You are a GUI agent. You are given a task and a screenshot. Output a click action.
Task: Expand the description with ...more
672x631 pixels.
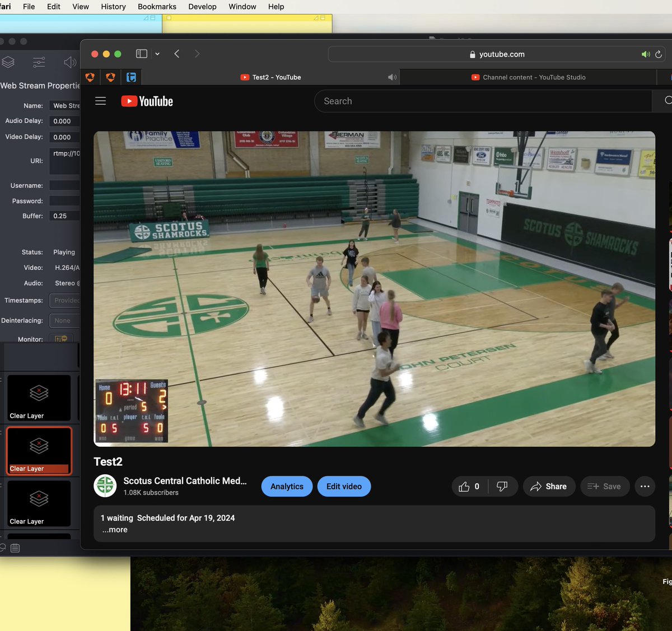[x=115, y=530]
